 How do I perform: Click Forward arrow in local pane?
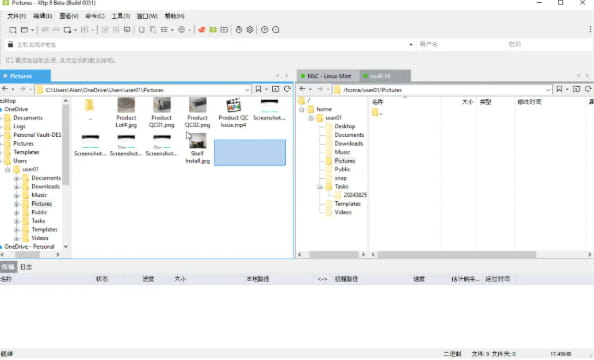coord(22,89)
